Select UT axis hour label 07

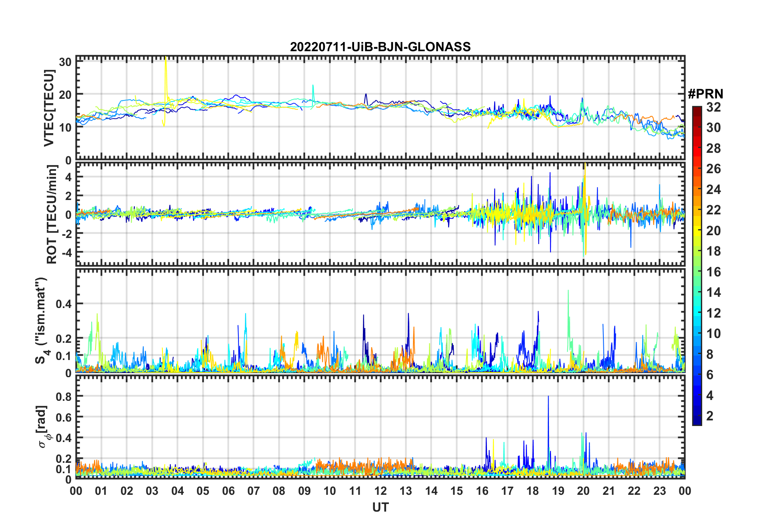(x=254, y=491)
